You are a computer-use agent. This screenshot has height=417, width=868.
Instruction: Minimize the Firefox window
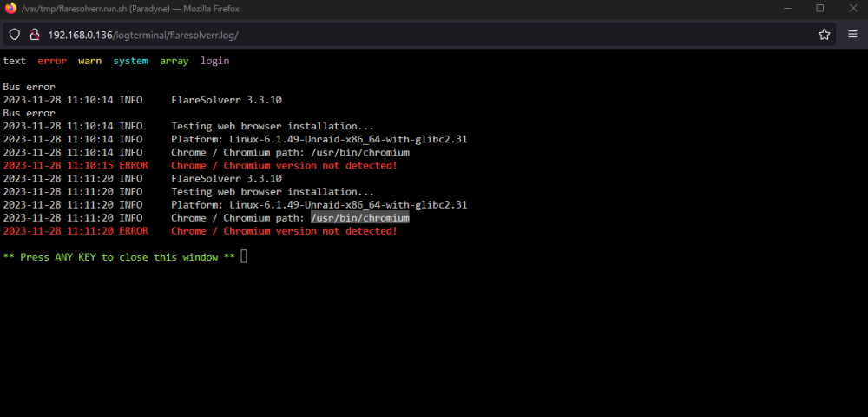[787, 9]
